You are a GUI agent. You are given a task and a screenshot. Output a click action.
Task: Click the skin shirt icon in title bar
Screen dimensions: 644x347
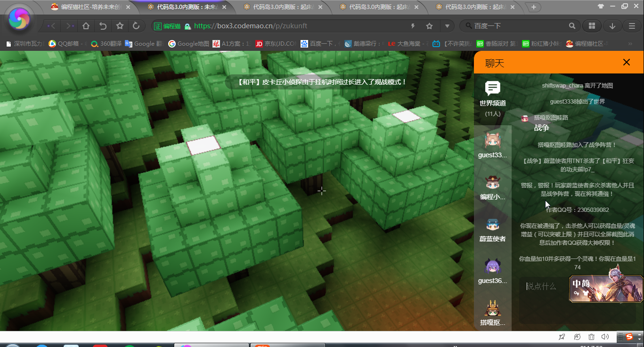[x=601, y=7]
